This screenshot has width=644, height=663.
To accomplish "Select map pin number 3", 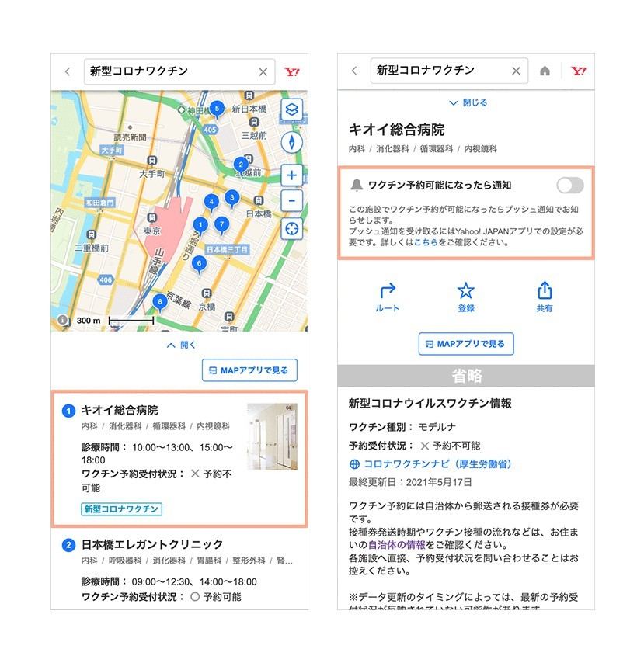I will 231,199.
